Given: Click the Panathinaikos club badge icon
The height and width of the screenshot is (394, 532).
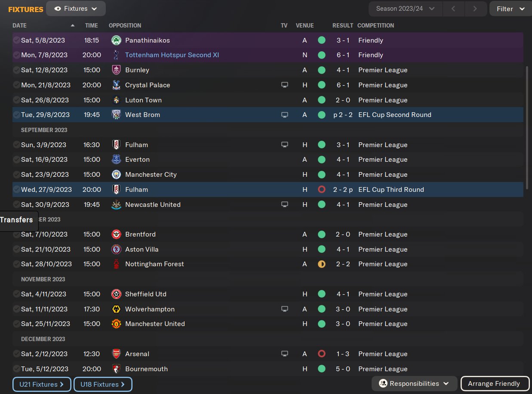Looking at the screenshot, I should pyautogui.click(x=116, y=40).
